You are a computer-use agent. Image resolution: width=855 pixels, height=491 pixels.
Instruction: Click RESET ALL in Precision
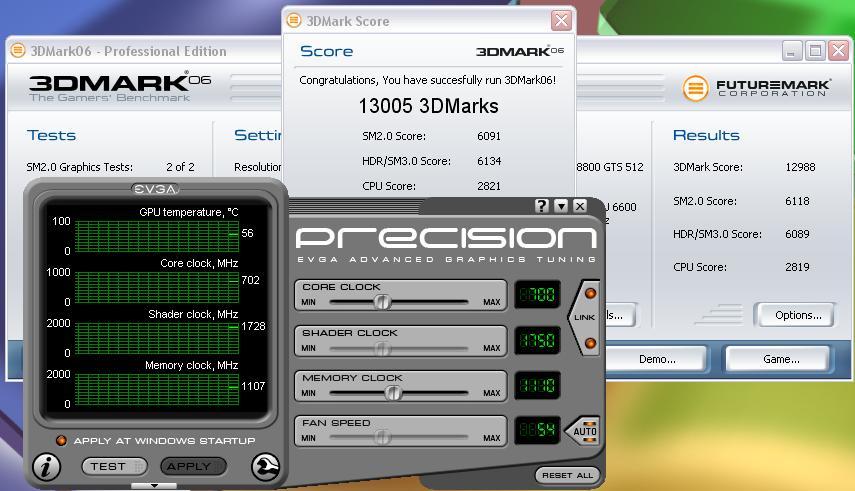tap(567, 475)
